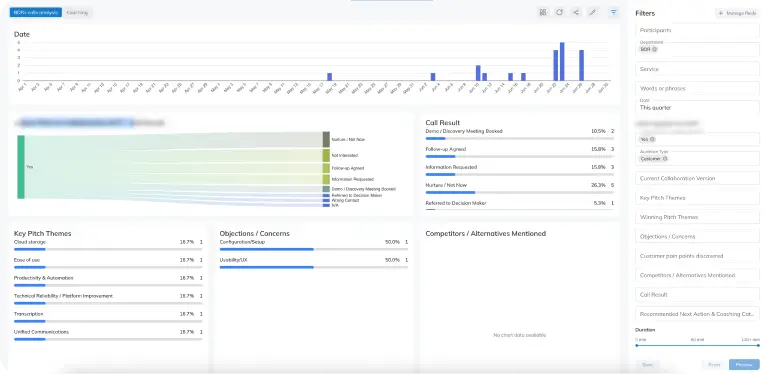Open the Winning Pitch Themes filter

(697, 217)
